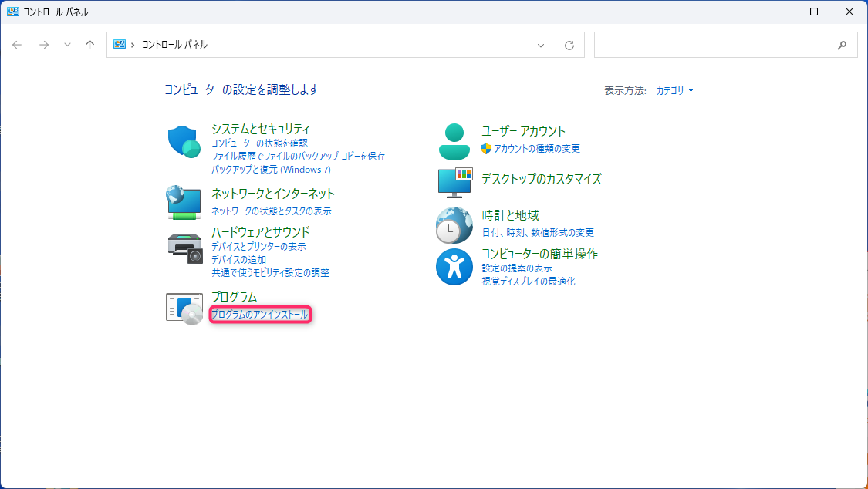Open プログラムのアンインストール link
This screenshot has height=489, width=868.
point(259,315)
